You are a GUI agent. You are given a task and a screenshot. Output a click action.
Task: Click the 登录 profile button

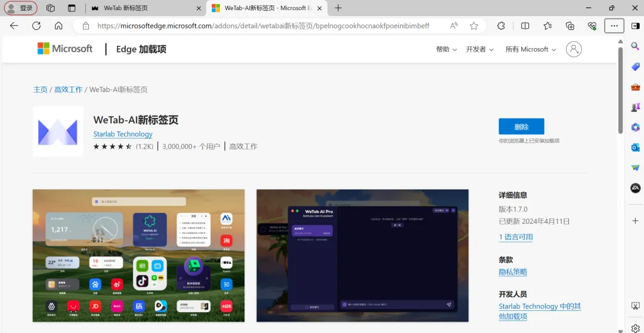click(20, 8)
